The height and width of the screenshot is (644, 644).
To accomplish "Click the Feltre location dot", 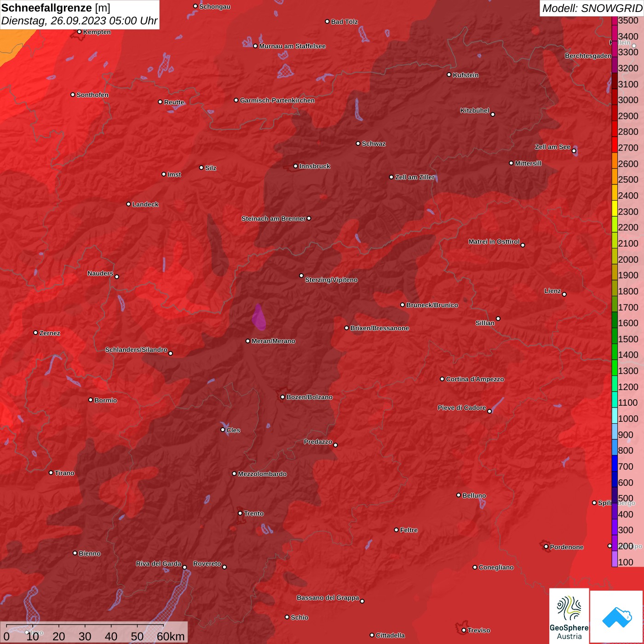I will pyautogui.click(x=396, y=530).
